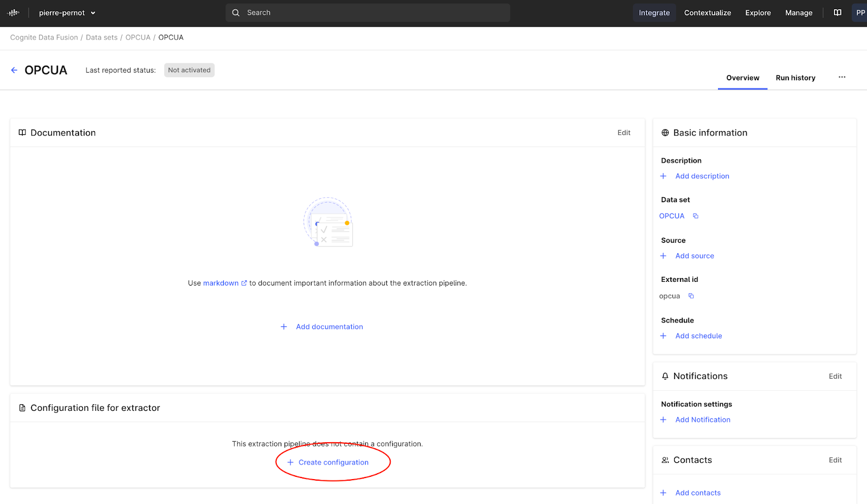867x504 pixels.
Task: Click the PP user avatar
Action: pyautogui.click(x=860, y=13)
